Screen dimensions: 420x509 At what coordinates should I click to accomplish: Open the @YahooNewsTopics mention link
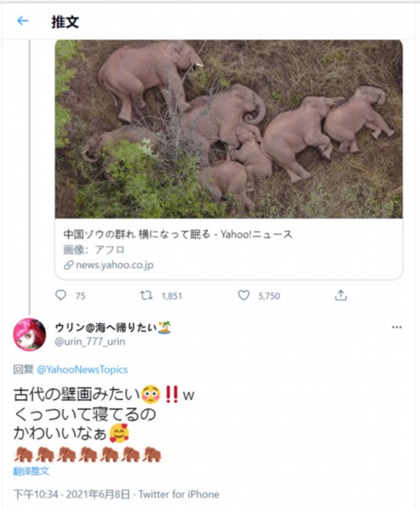point(82,369)
